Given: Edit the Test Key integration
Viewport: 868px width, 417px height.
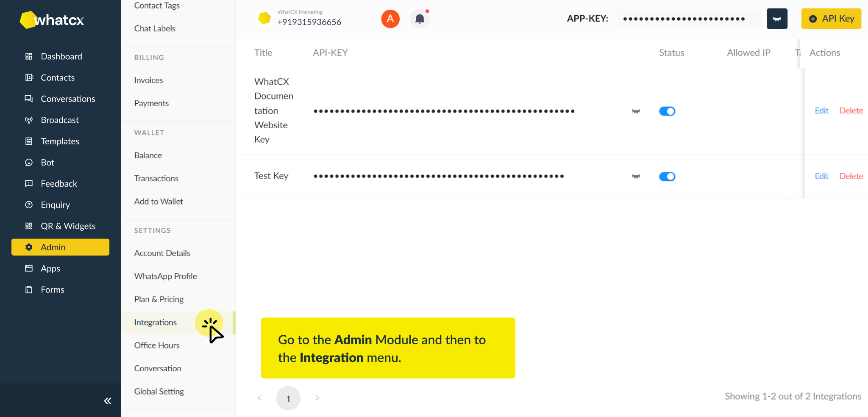Looking at the screenshot, I should [821, 176].
